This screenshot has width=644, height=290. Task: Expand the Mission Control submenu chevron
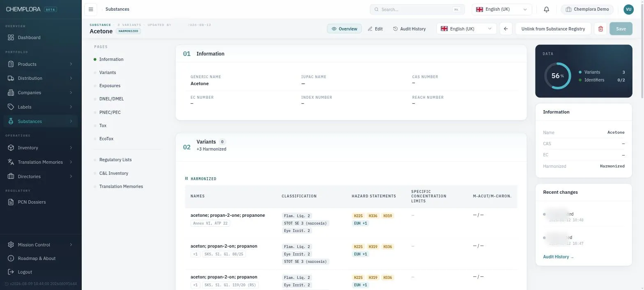(x=71, y=245)
